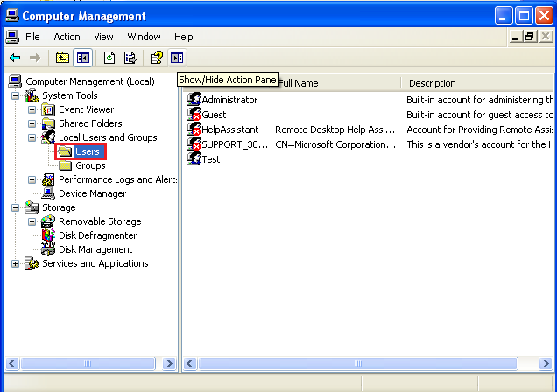
Task: Click 'Remote Desktop Help Assi...' full name cell
Action: click(x=335, y=129)
